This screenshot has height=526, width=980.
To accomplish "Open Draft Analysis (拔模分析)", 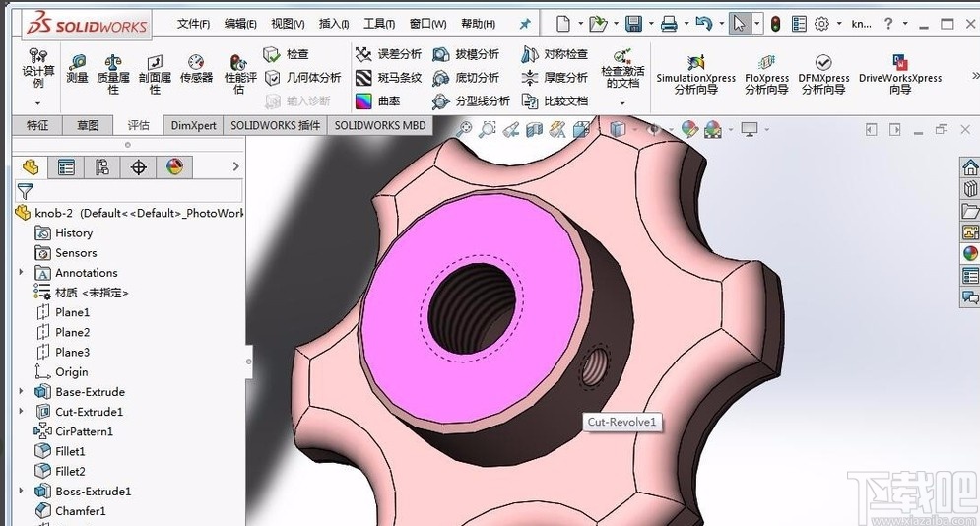I will pyautogui.click(x=466, y=54).
